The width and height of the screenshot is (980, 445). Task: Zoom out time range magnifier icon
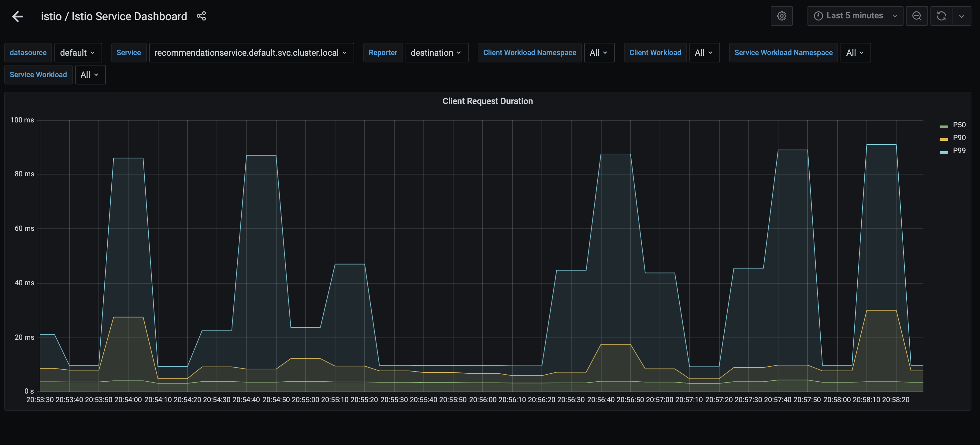coord(917,16)
